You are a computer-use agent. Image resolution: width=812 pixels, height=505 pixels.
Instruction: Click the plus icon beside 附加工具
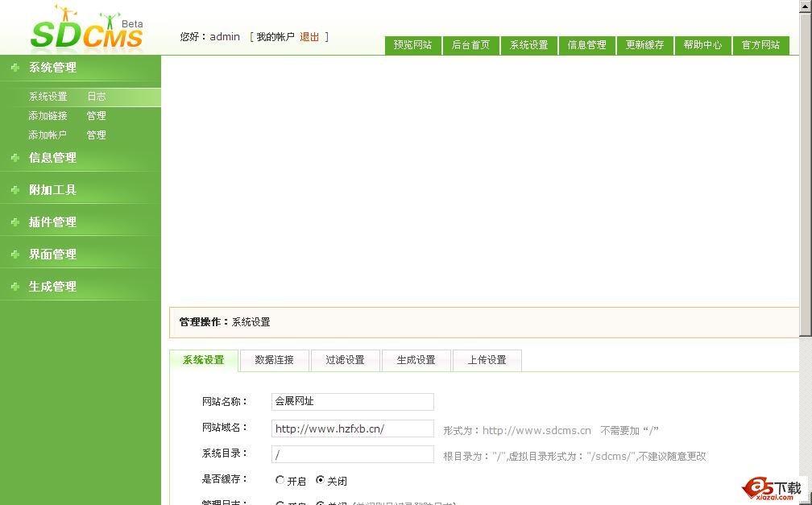(14, 190)
